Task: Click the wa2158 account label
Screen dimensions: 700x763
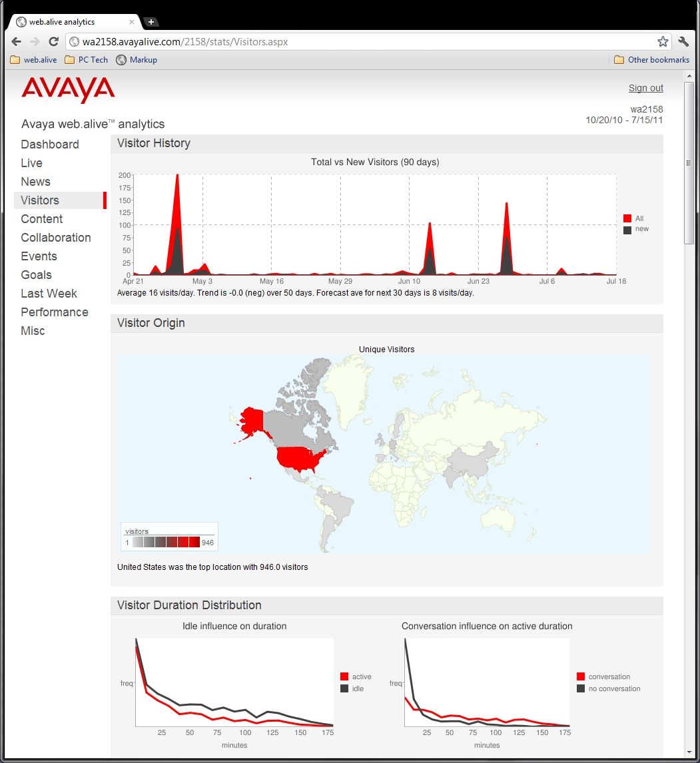Action: 647,109
